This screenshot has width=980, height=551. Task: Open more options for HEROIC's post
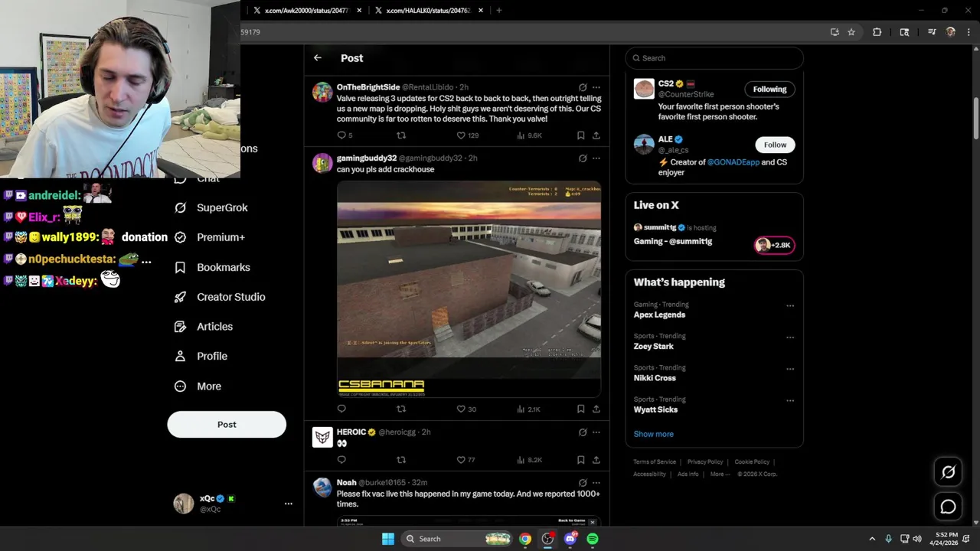(x=596, y=432)
